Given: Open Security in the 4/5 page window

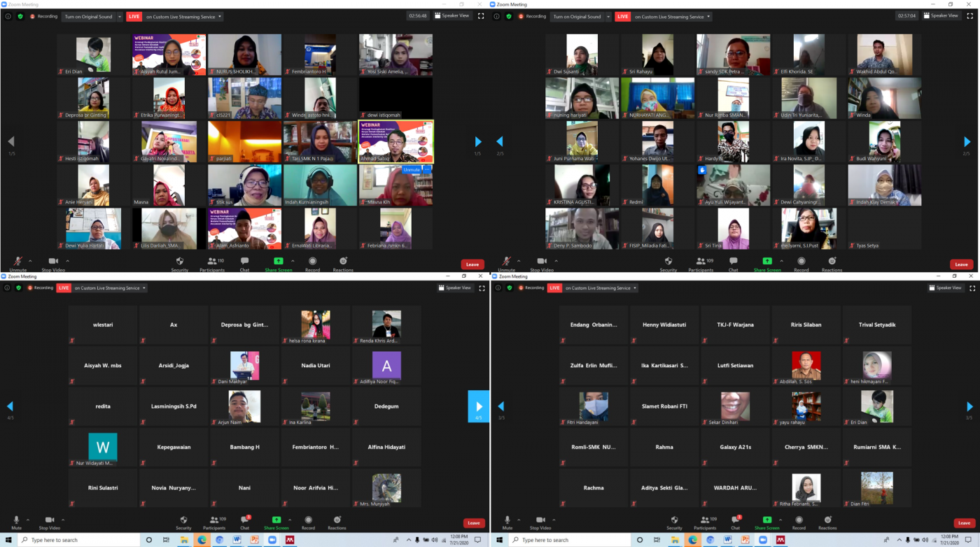Looking at the screenshot, I should [x=183, y=522].
